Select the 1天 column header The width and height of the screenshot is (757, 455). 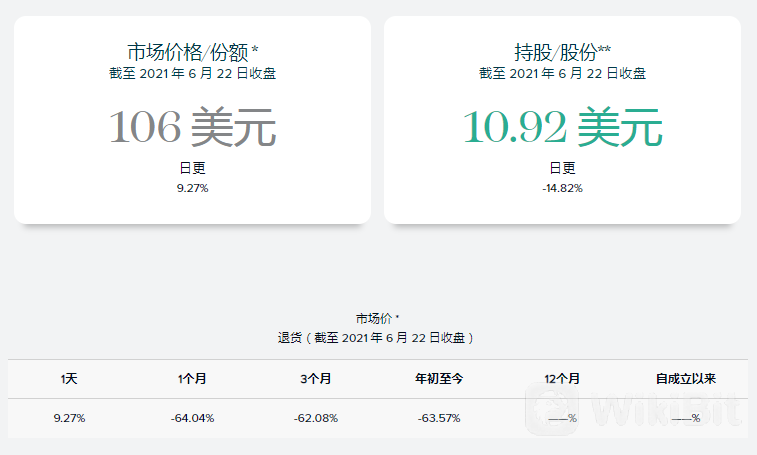(69, 379)
